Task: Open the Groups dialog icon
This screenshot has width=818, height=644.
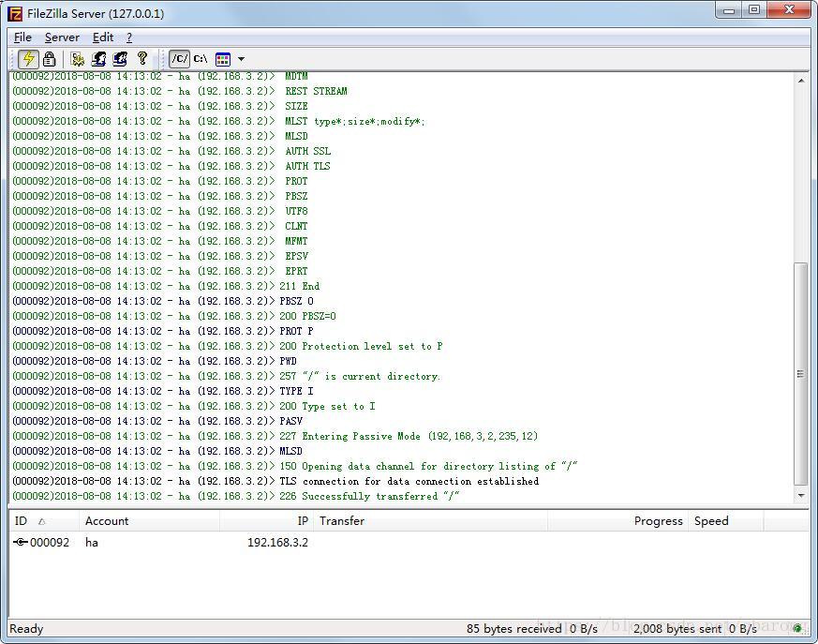Action: (120, 59)
